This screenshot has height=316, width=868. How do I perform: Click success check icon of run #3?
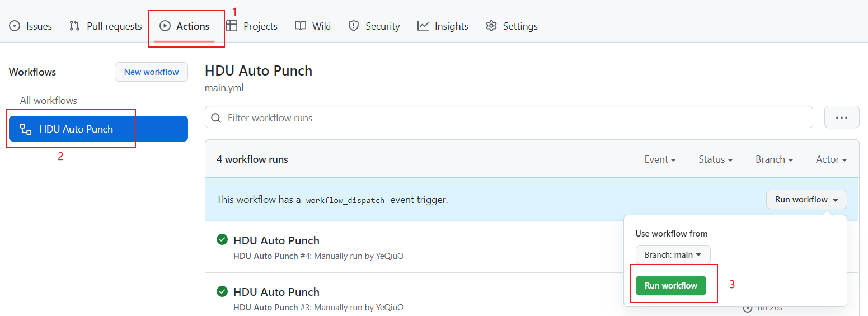pyautogui.click(x=222, y=291)
